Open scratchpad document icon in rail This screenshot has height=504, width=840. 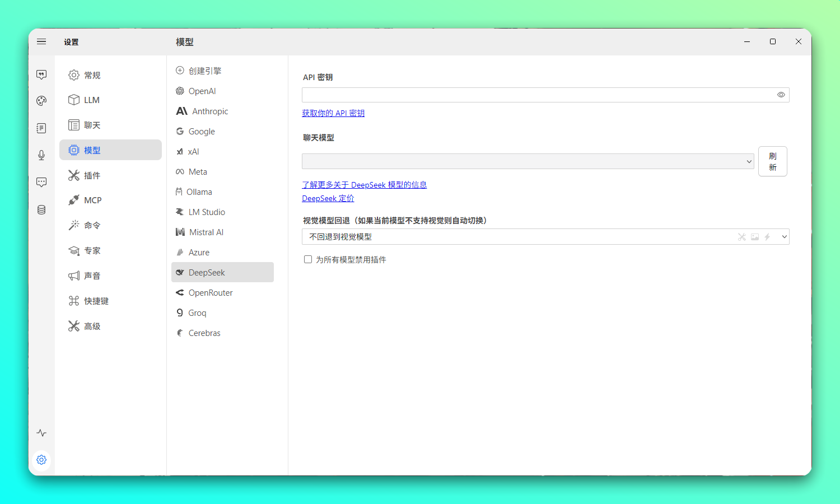point(41,128)
